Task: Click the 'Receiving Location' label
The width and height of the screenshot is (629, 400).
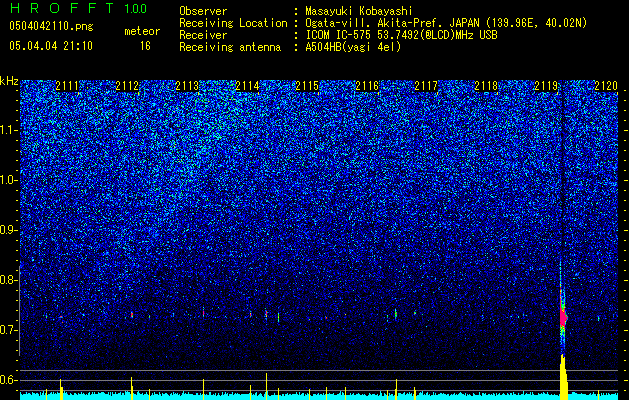Action: [233, 23]
